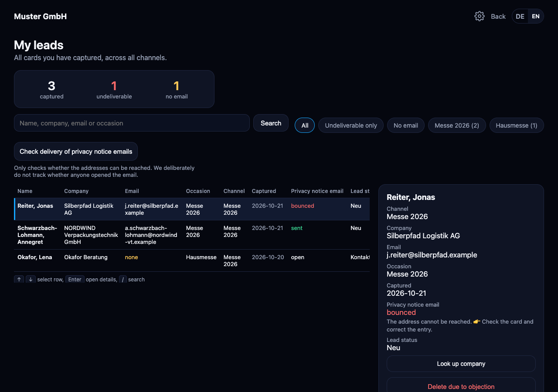Click the open status in Okafor row
Viewport: 558px width, 392px height.
click(298, 257)
